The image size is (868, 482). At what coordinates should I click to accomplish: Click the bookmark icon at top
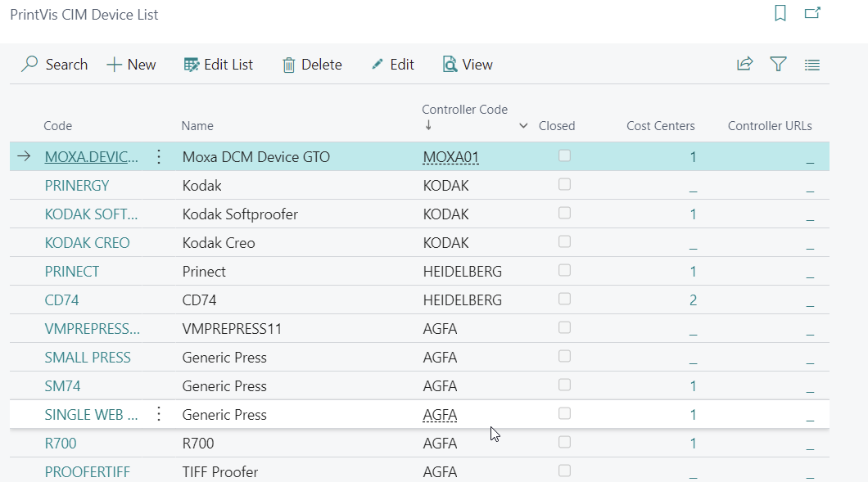(x=780, y=14)
